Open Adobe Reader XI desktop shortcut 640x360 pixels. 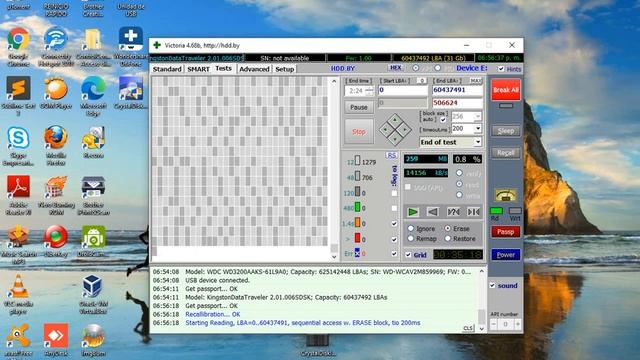(18, 195)
